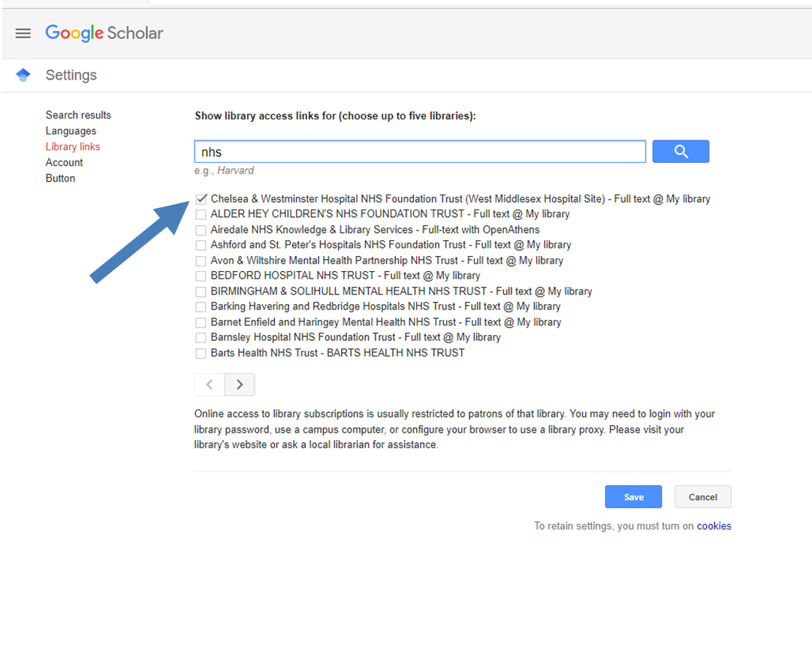Check ALDER HEY CHILDREN'S NHS FOUNDATION TRUST
The image size is (812, 657).
[201, 215]
